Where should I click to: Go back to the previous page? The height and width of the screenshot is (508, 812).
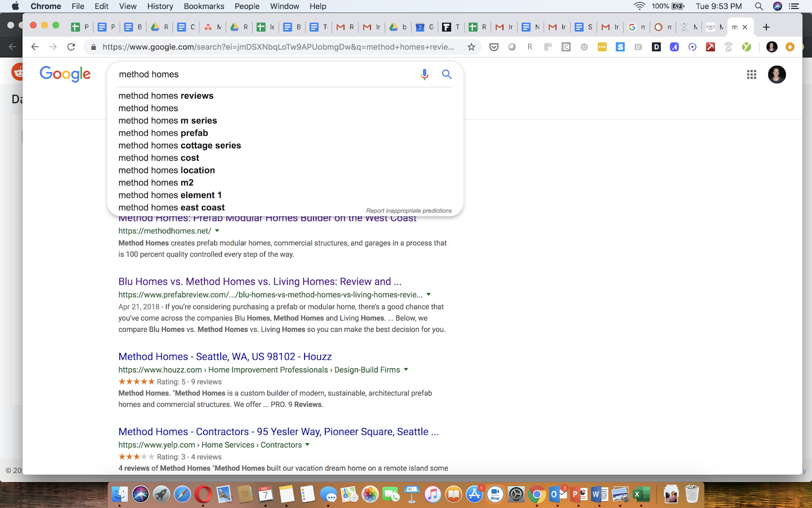[35, 47]
